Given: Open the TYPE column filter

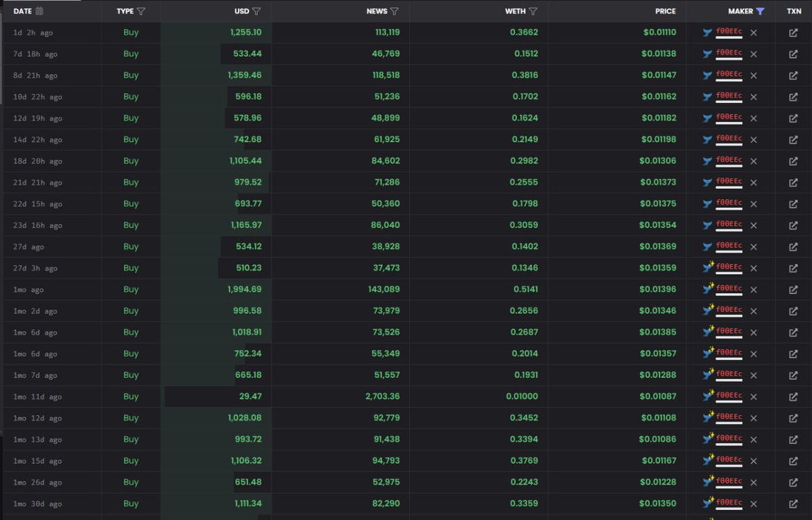Looking at the screenshot, I should 141,11.
